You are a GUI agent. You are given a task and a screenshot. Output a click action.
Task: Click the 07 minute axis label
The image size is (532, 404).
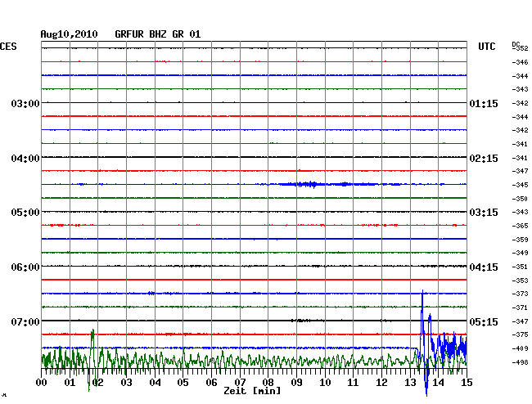click(240, 382)
